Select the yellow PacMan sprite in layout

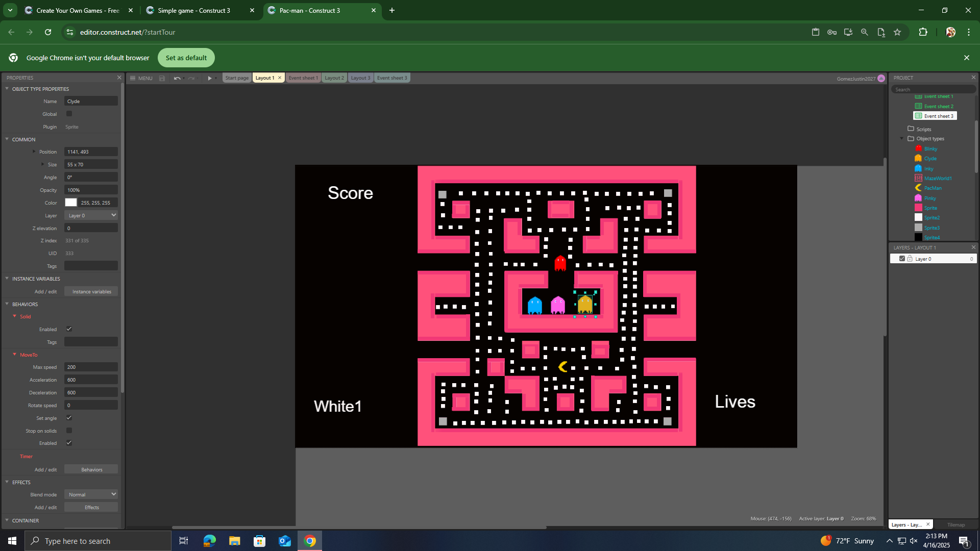(563, 366)
